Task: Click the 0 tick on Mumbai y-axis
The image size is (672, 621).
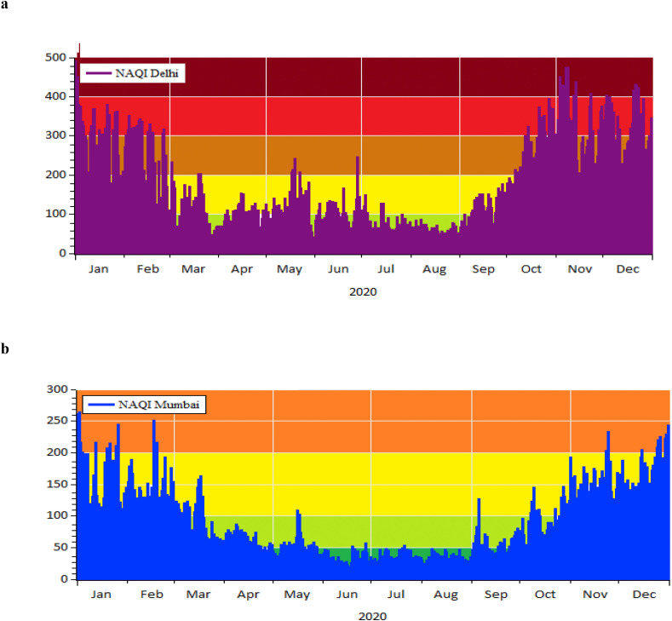Action: pyautogui.click(x=65, y=579)
